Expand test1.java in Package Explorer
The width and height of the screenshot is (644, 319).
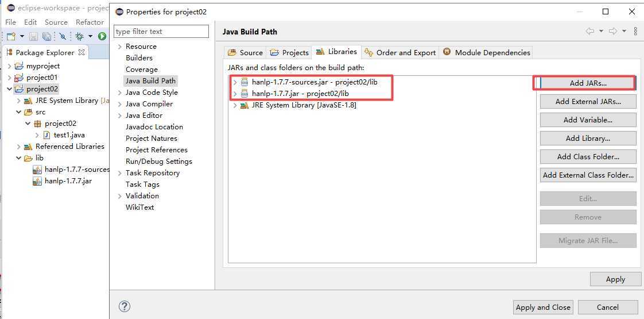37,135
